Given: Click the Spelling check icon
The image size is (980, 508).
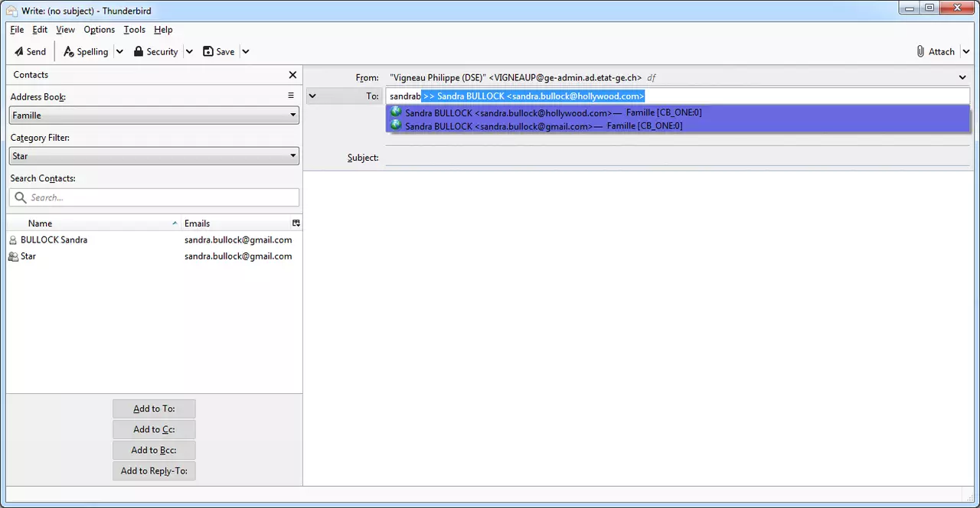Looking at the screenshot, I should click(x=69, y=52).
